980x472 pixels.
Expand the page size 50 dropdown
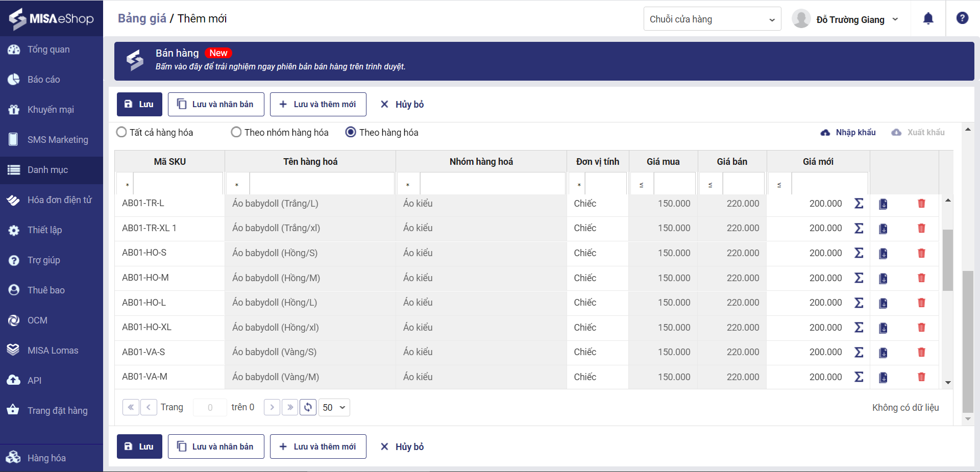tap(334, 407)
